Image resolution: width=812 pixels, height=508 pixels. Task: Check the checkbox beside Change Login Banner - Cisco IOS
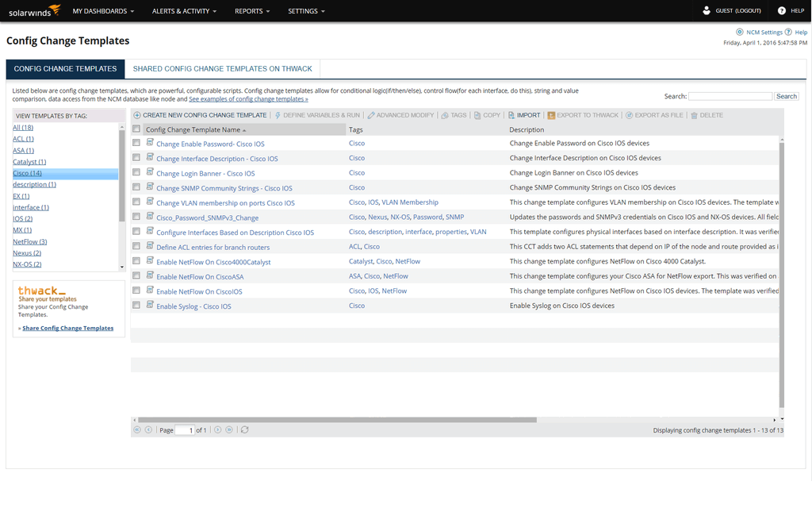click(137, 172)
